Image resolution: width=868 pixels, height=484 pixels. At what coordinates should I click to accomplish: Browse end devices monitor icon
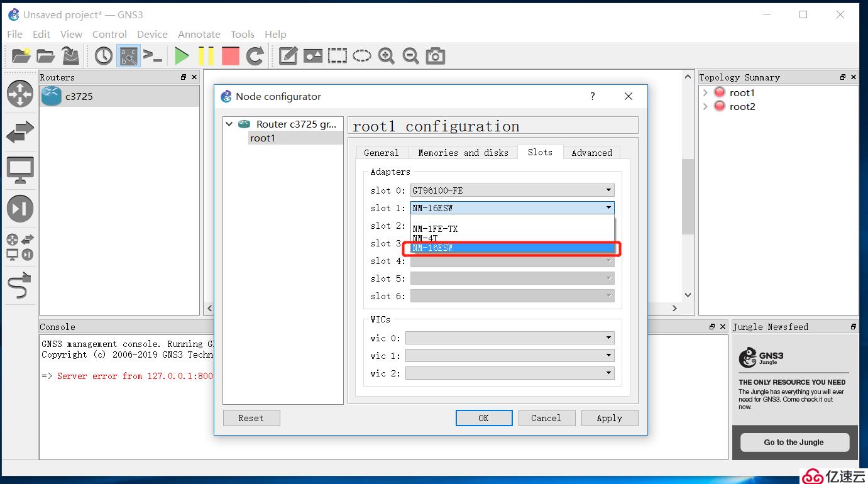pos(20,170)
